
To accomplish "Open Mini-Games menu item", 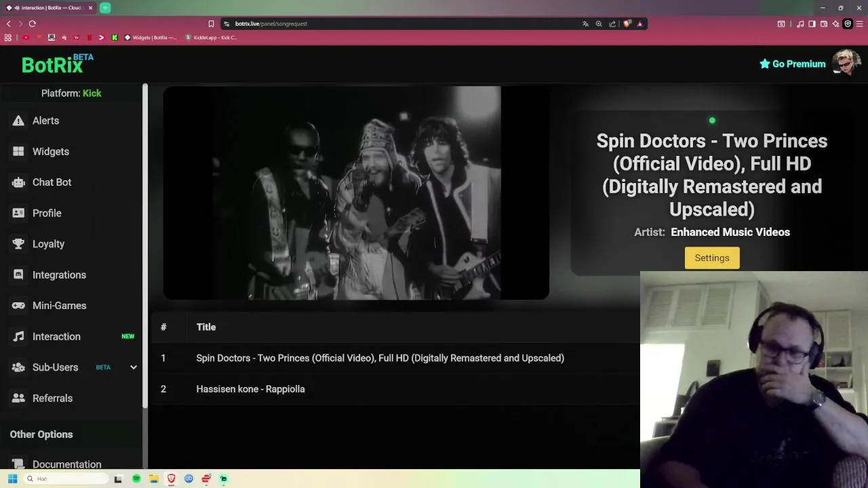I will click(59, 306).
